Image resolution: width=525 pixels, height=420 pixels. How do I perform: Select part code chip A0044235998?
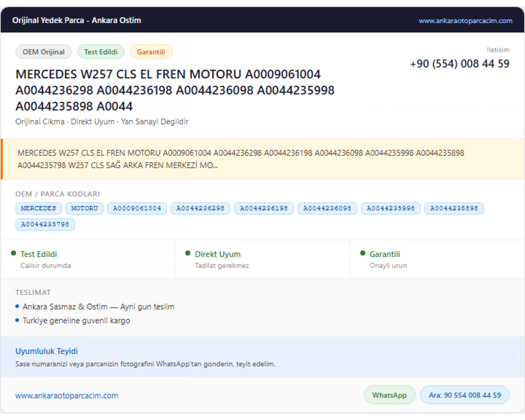(391, 208)
